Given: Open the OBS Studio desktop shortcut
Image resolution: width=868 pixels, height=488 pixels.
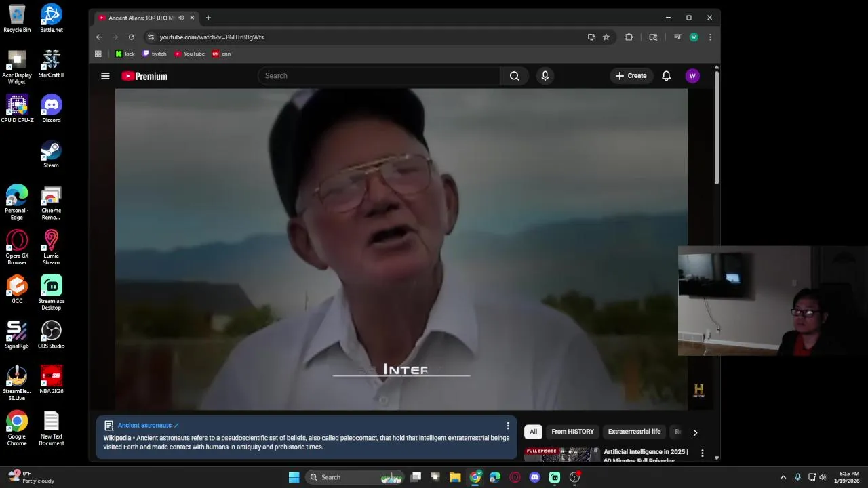Looking at the screenshot, I should pos(52,335).
